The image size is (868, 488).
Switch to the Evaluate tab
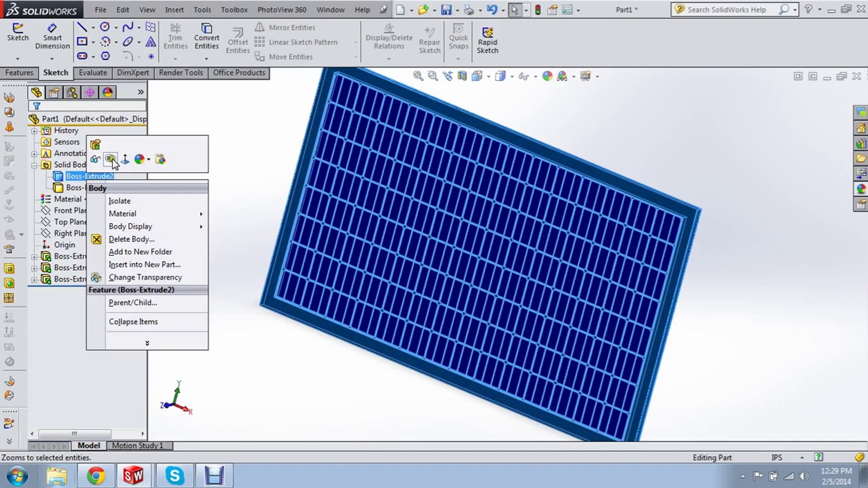point(93,73)
